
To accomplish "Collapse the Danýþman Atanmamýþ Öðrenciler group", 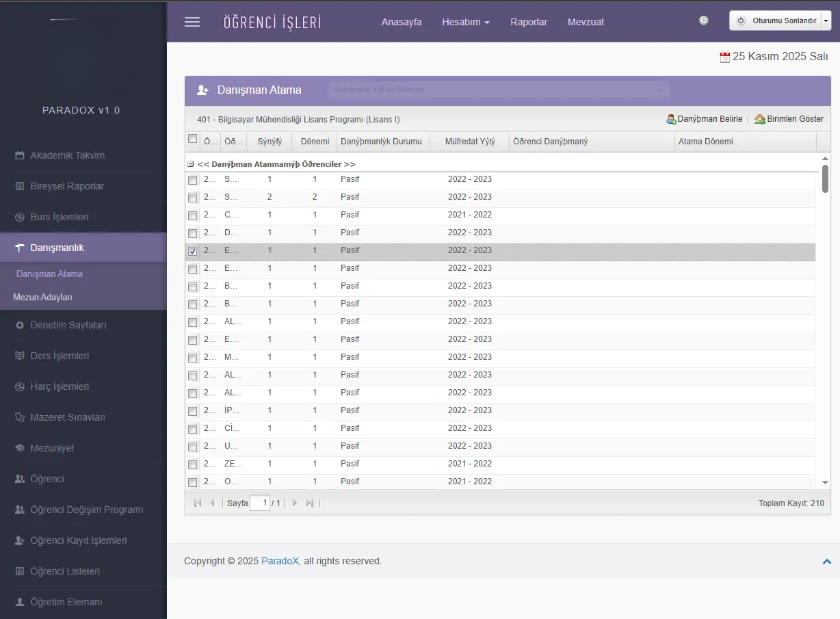I will pos(191,164).
